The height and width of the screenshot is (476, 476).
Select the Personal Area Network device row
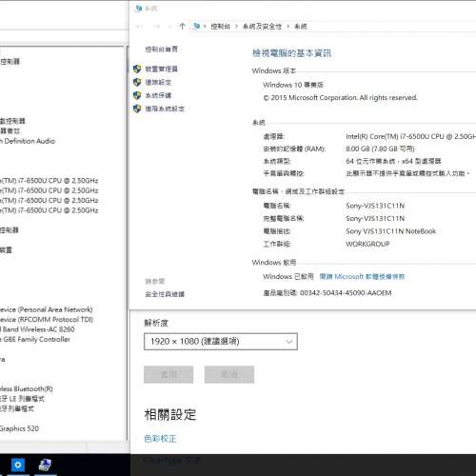point(47,309)
